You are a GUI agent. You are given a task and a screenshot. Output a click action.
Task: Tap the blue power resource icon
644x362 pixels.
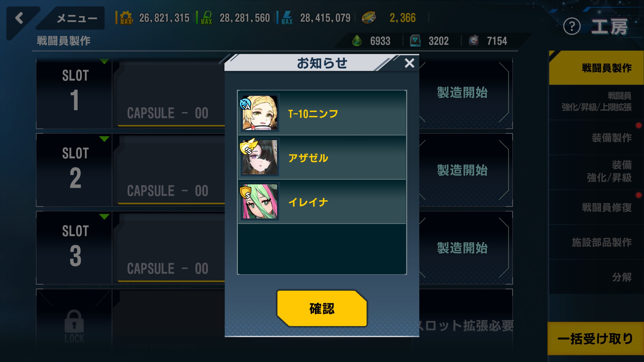[x=287, y=18]
